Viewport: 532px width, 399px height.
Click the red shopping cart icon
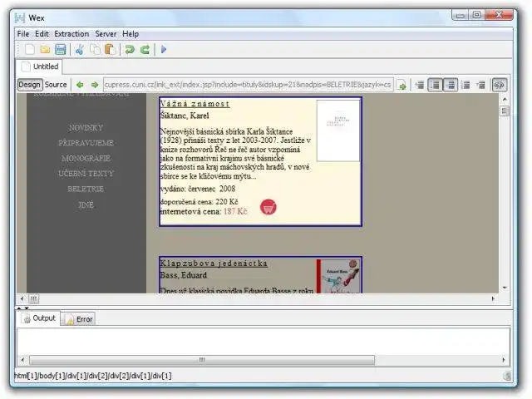tap(268, 207)
